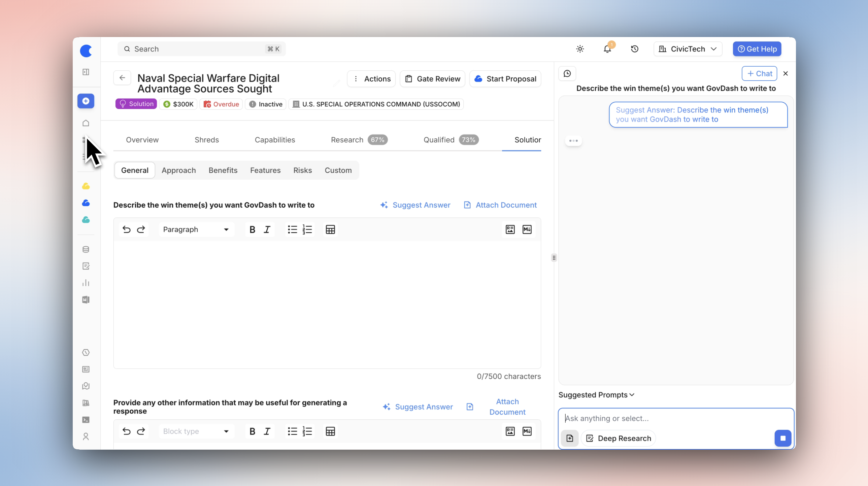
Task: Click the markdown icon in first editor
Action: pyautogui.click(x=527, y=230)
